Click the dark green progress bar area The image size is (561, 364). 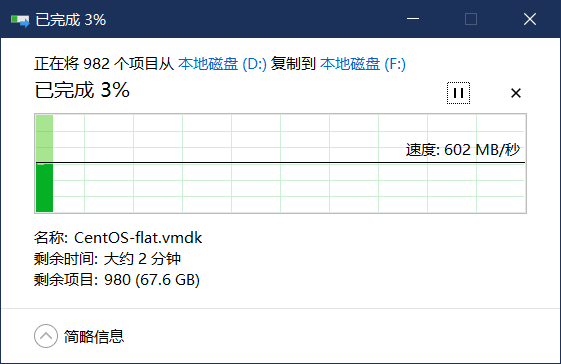click(45, 188)
